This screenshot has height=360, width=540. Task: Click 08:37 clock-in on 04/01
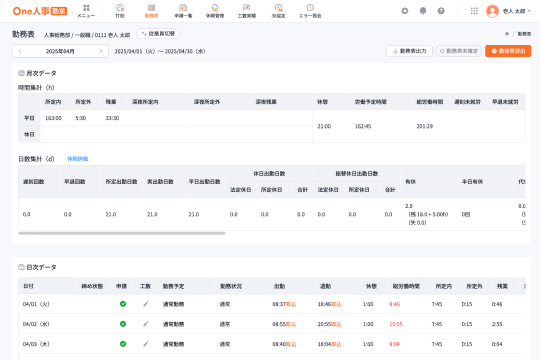point(279,304)
